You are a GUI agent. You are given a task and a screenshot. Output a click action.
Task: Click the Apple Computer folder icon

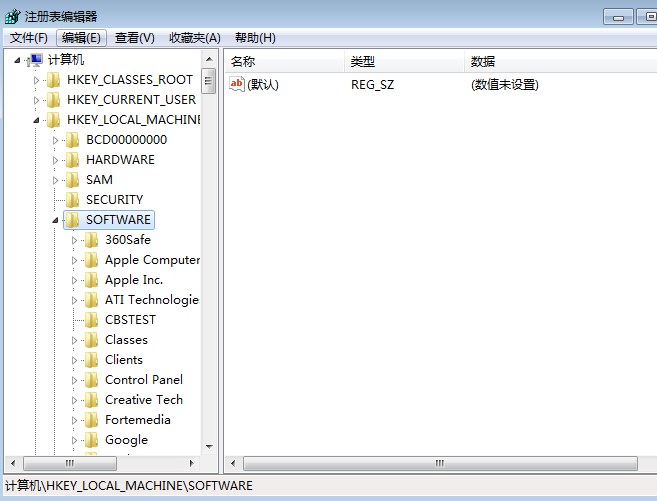(91, 260)
